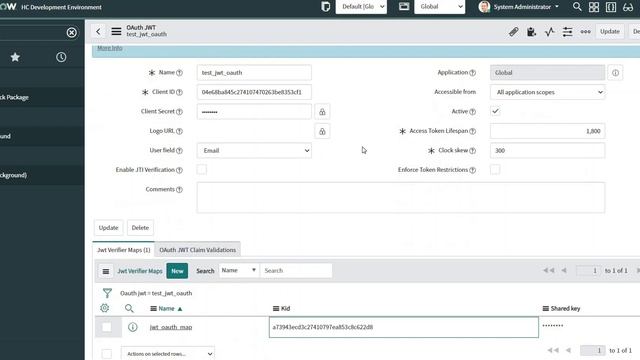Click the Update button in header

(x=610, y=31)
